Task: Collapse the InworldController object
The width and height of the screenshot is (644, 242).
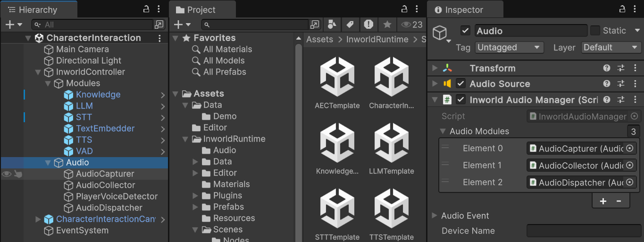Action: click(x=38, y=72)
